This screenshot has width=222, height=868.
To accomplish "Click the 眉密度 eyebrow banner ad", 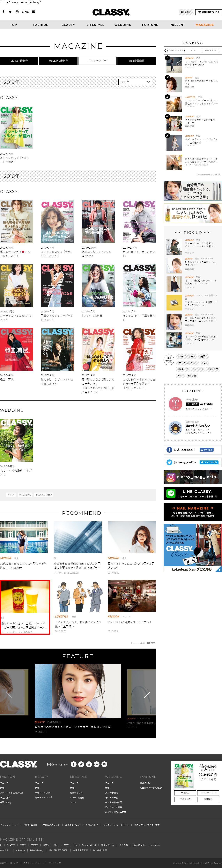I will (x=193, y=191).
